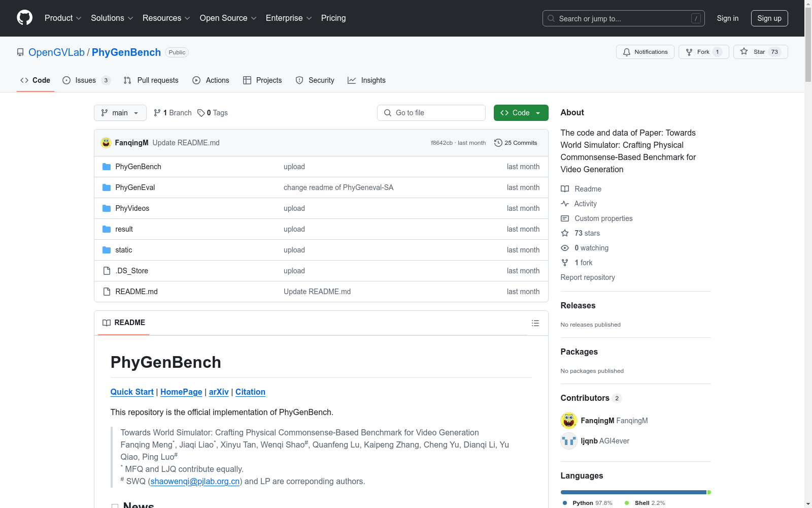Open the PhyVideos folder icon

coord(107,208)
